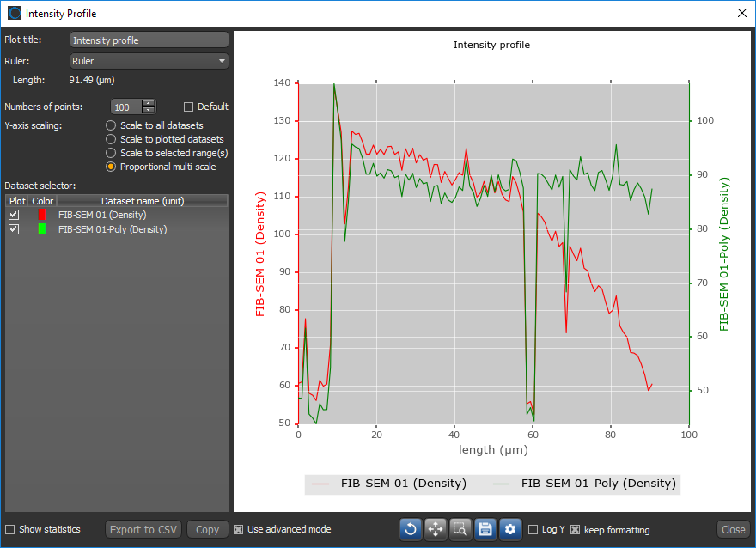Viewport: 756px width, 548px height.
Task: Select the pan plot tool
Action: pyautogui.click(x=435, y=529)
